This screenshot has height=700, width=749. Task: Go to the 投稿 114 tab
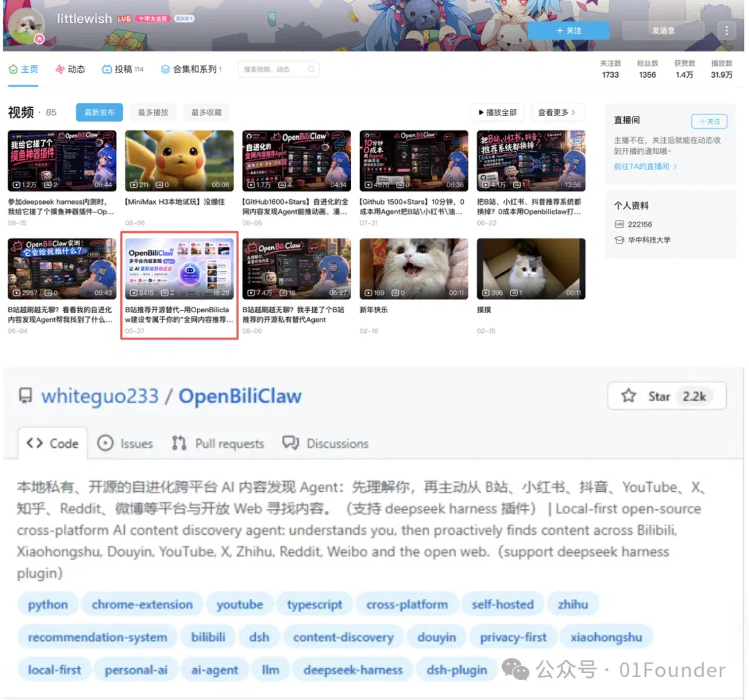123,69
